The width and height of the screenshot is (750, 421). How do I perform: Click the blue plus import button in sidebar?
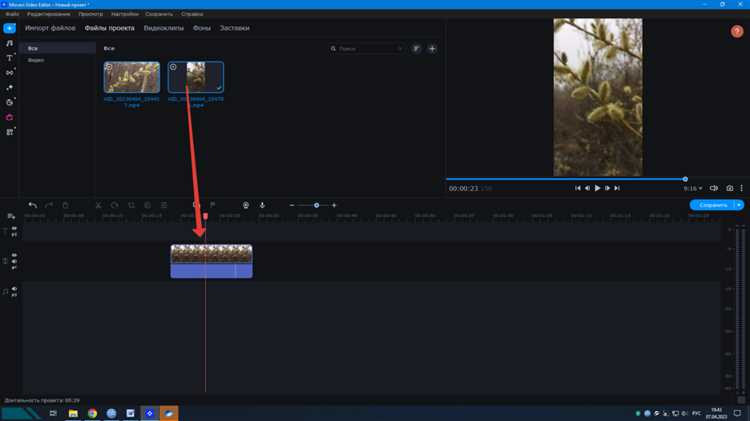click(x=10, y=28)
